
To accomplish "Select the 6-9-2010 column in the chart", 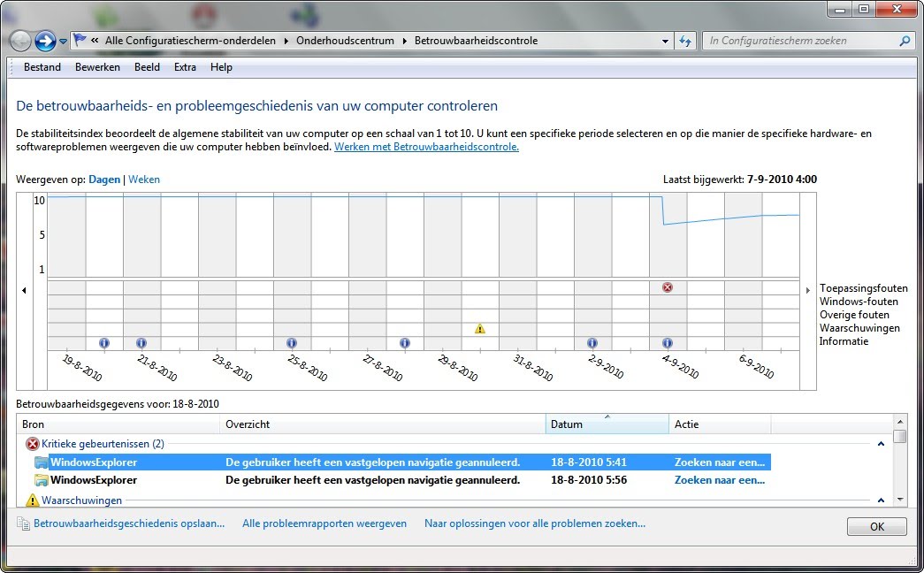I will pyautogui.click(x=743, y=271).
